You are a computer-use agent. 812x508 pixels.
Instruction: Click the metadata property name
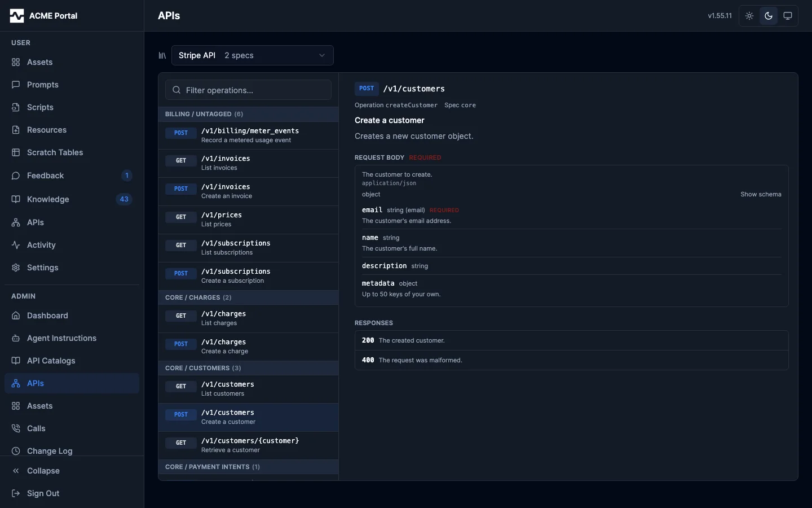tap(378, 283)
